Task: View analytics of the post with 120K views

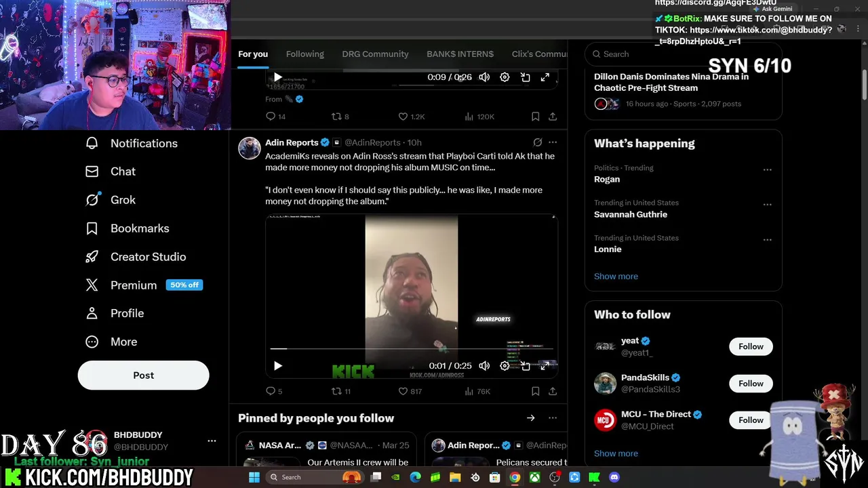Action: coord(479,117)
